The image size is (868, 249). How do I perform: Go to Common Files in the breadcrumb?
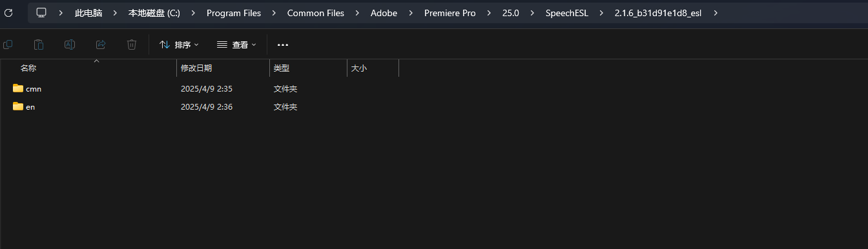(x=316, y=13)
